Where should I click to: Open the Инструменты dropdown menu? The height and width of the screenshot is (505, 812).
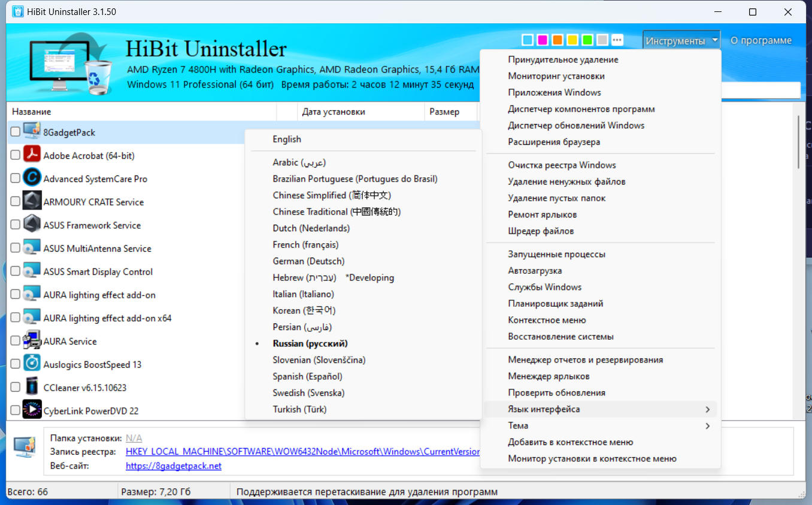(x=681, y=41)
